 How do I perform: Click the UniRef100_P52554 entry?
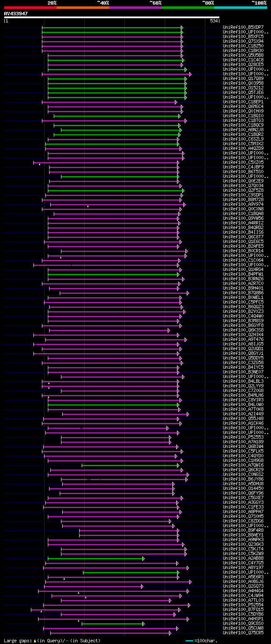(x=243, y=605)
